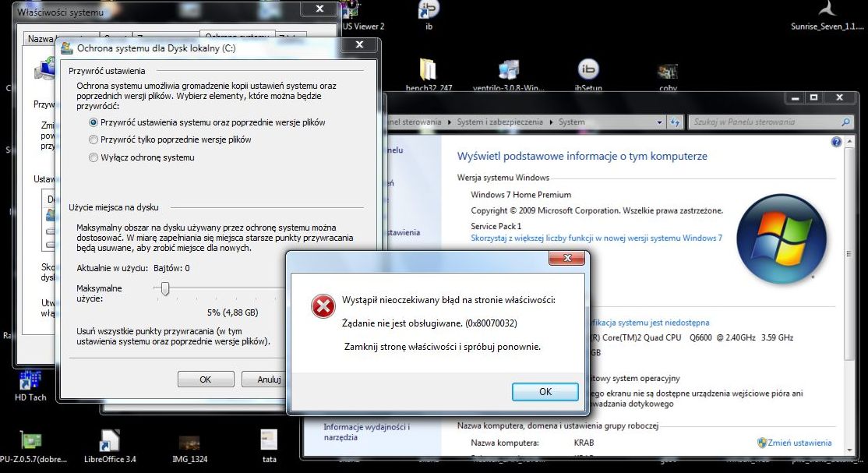Open the 'ib' shortcut on desktop
The image size is (868, 473).
click(429, 15)
